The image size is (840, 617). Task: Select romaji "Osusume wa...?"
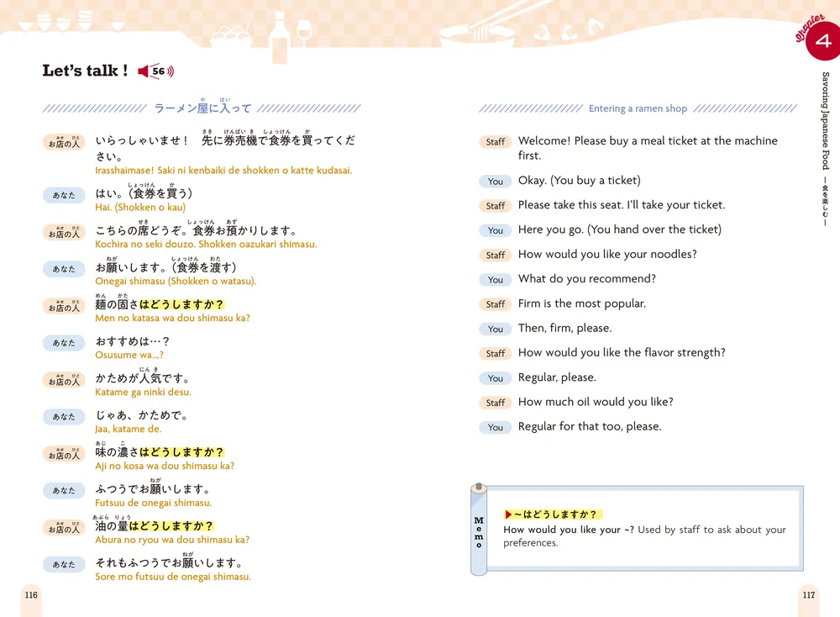click(129, 356)
